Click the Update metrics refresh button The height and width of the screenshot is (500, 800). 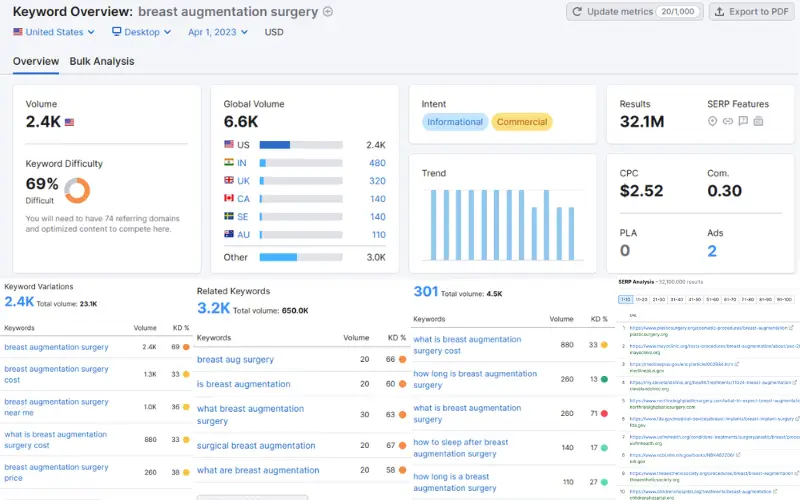(634, 12)
